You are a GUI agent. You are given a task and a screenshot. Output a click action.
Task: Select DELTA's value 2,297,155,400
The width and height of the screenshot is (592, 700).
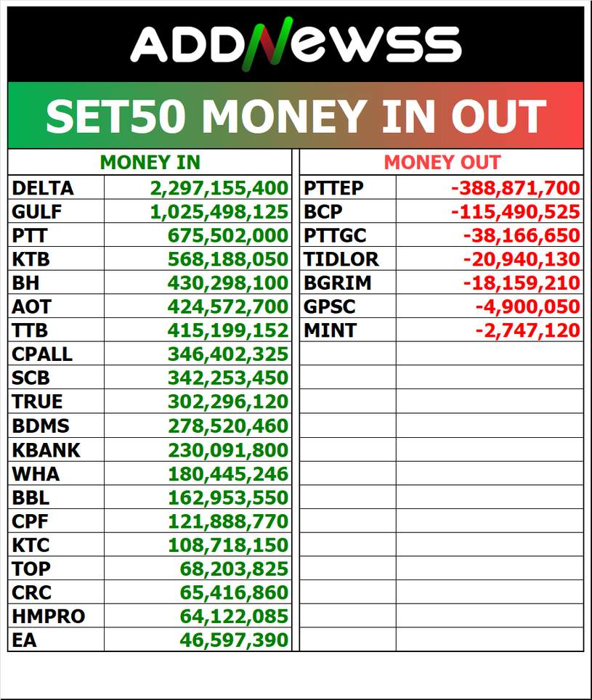pyautogui.click(x=219, y=189)
